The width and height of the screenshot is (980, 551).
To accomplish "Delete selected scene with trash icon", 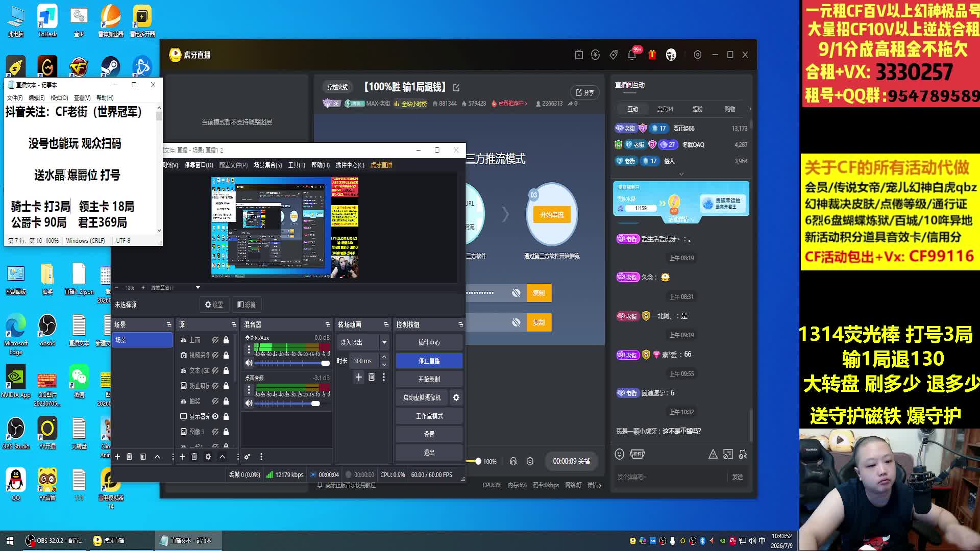I will click(129, 457).
